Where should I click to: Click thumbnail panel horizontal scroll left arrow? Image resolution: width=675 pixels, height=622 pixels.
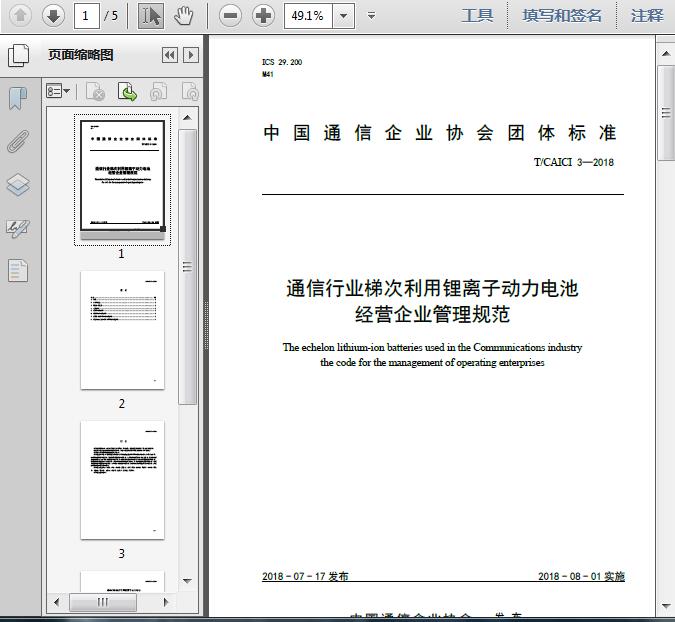click(x=56, y=602)
